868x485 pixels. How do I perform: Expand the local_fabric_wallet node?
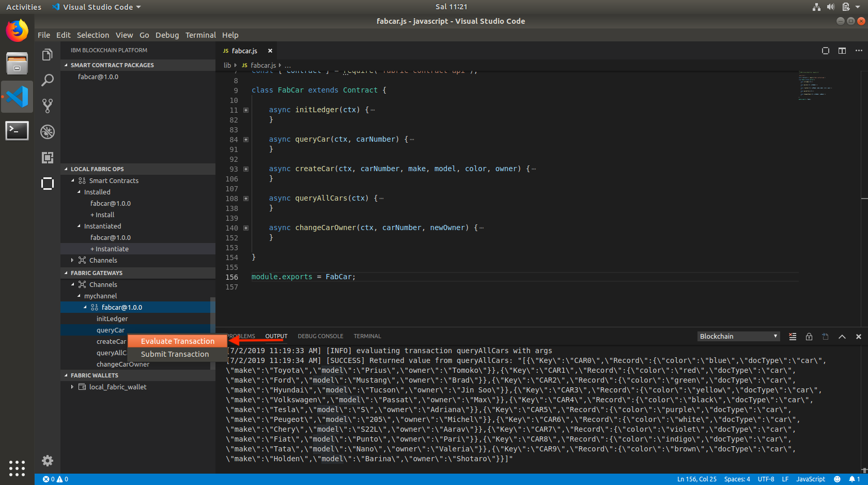click(72, 387)
